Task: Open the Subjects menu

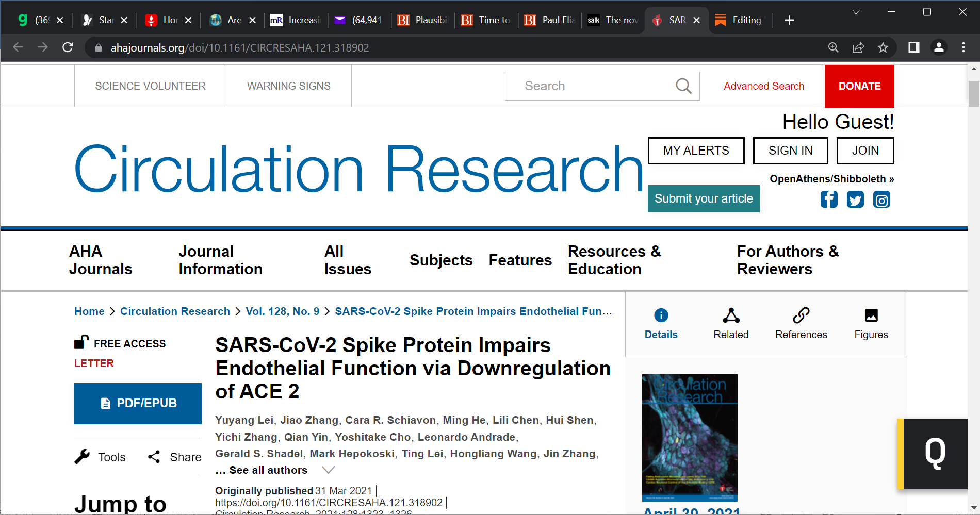Action: click(x=441, y=260)
